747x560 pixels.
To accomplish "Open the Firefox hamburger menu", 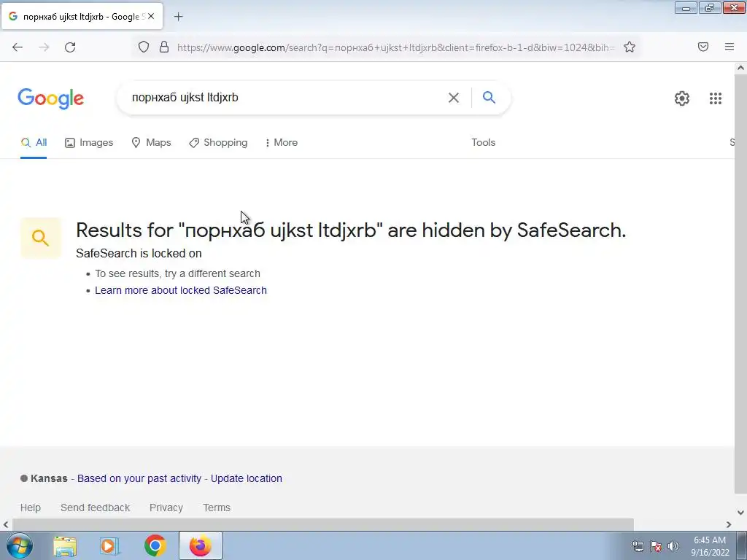I will (729, 47).
